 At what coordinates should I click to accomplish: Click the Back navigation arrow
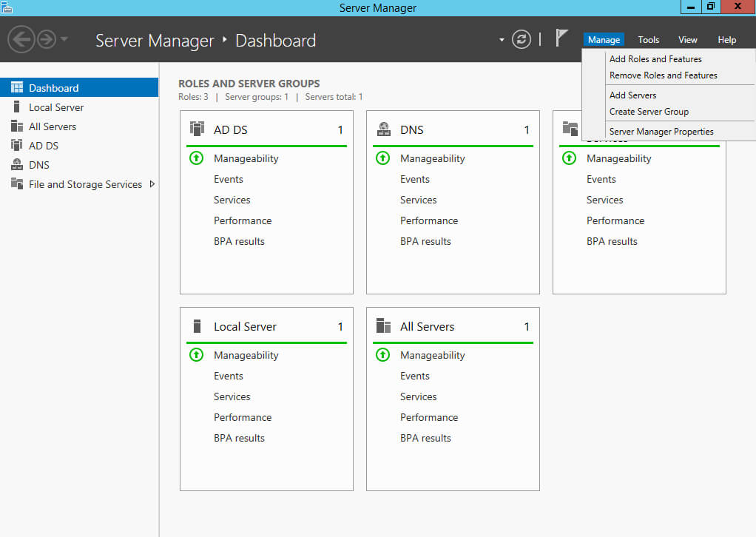pyautogui.click(x=21, y=39)
